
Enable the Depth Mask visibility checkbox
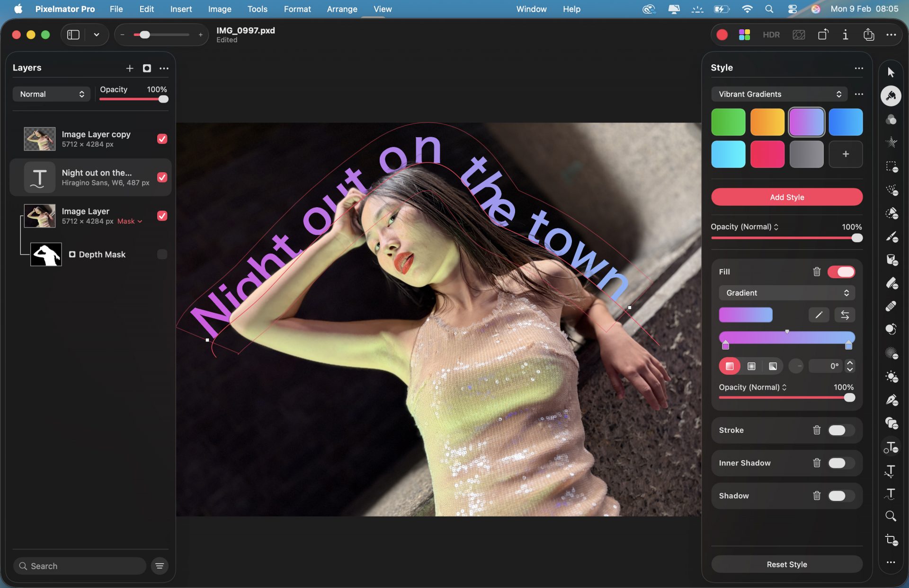162,254
